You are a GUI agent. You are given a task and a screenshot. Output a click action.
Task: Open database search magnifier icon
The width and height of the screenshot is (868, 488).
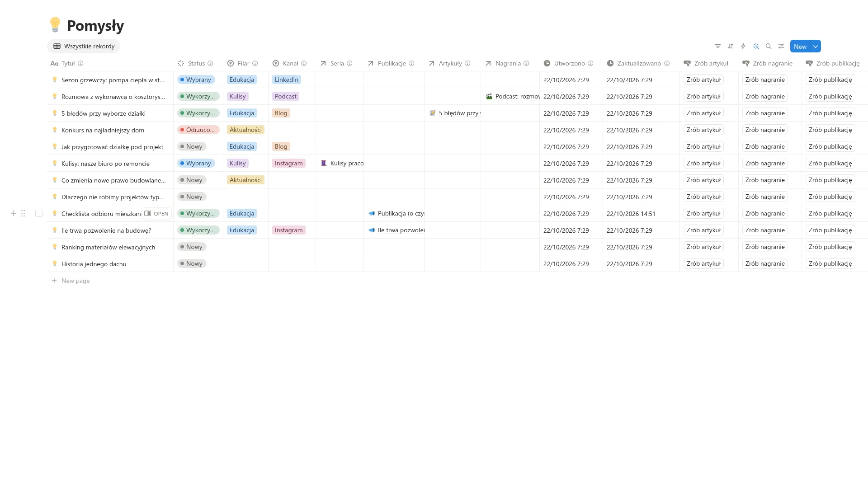click(x=769, y=46)
